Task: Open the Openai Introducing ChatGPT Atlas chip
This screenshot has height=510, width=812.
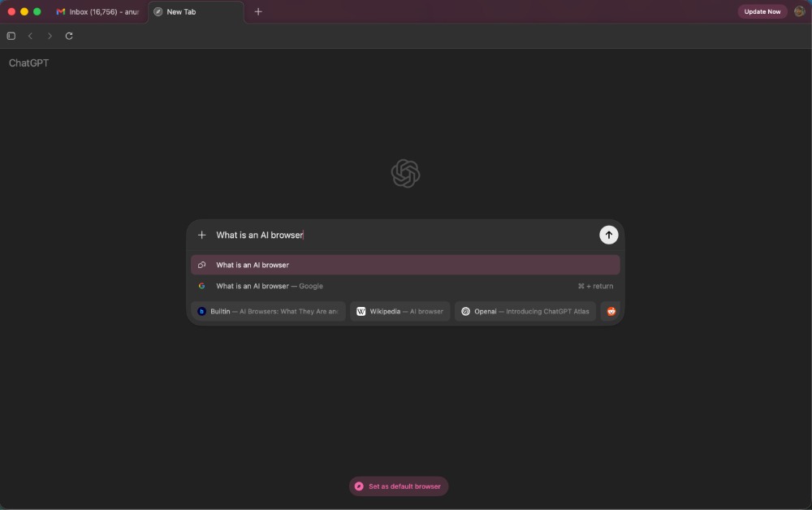Action: tap(525, 311)
